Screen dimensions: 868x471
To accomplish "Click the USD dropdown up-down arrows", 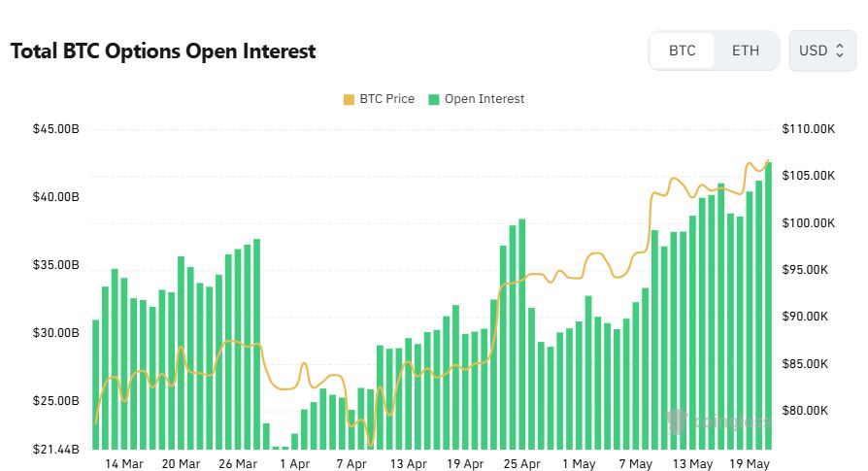I will (840, 50).
